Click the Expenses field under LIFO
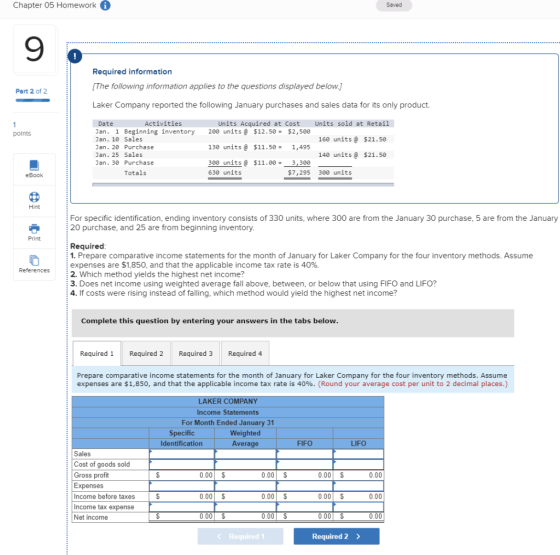The height and width of the screenshot is (555, 560). pos(358,486)
